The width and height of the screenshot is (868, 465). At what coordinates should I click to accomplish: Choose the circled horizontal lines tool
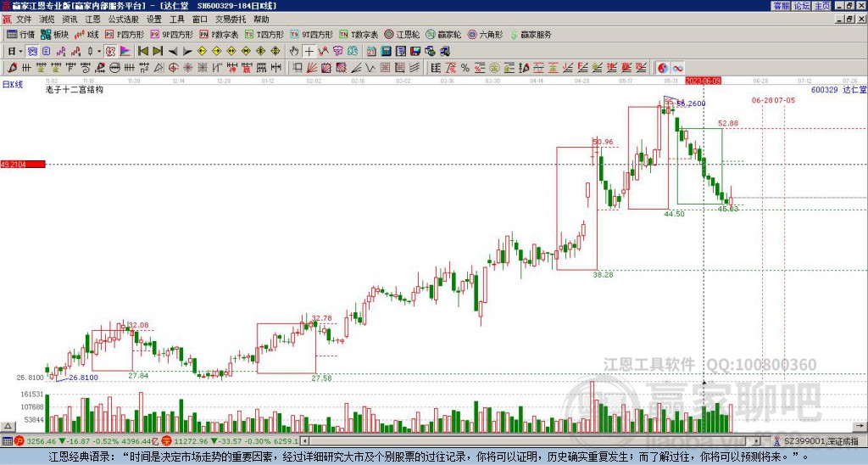coord(114,68)
